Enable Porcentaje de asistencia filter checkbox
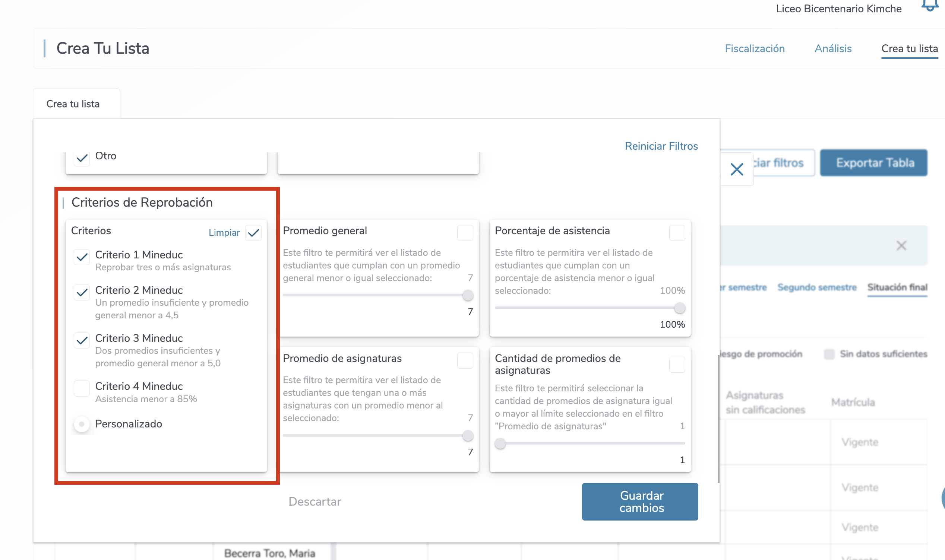This screenshot has width=945, height=560. point(677,233)
